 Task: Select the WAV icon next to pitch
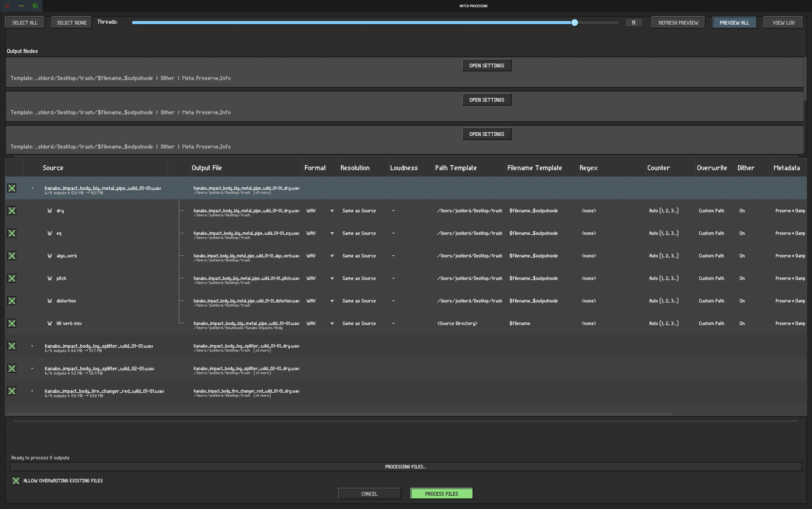tap(50, 278)
